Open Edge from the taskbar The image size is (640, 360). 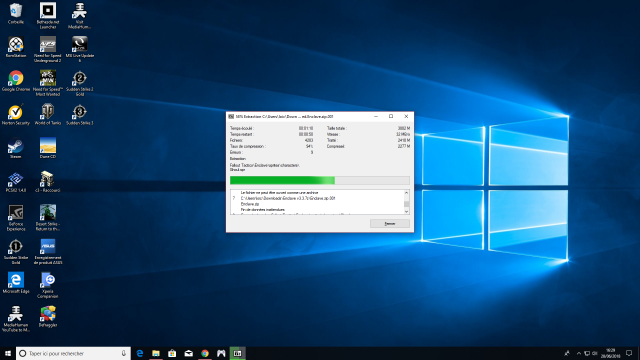(140, 353)
